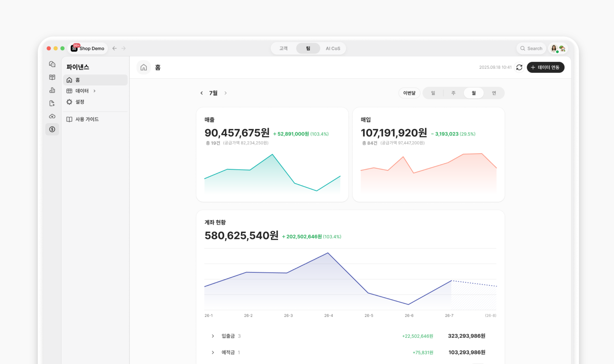Viewport: 614px width, 364px height.
Task: Click the 데이터 연동 button
Action: tap(546, 67)
